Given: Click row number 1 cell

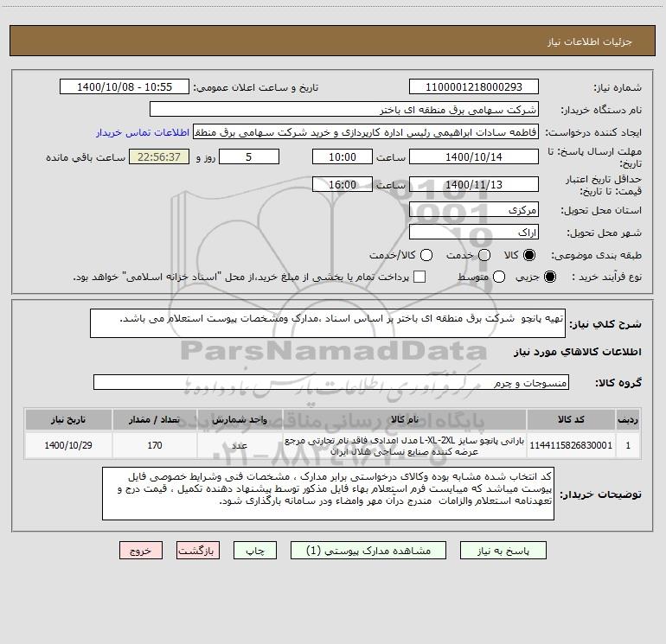Looking at the screenshot, I should point(628,445).
